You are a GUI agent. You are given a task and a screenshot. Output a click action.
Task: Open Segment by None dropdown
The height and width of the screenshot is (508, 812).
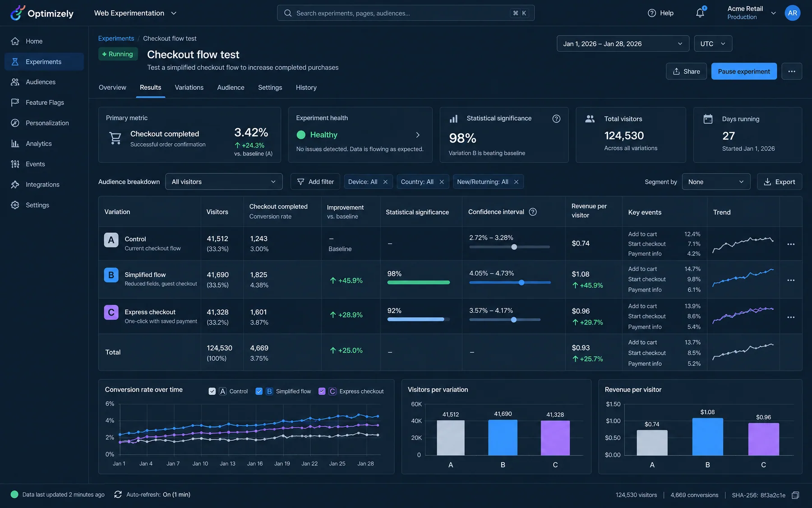(716, 182)
